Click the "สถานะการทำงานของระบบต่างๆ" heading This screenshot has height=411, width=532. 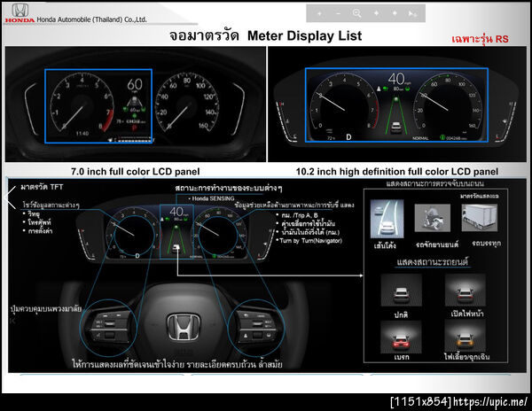coord(229,188)
